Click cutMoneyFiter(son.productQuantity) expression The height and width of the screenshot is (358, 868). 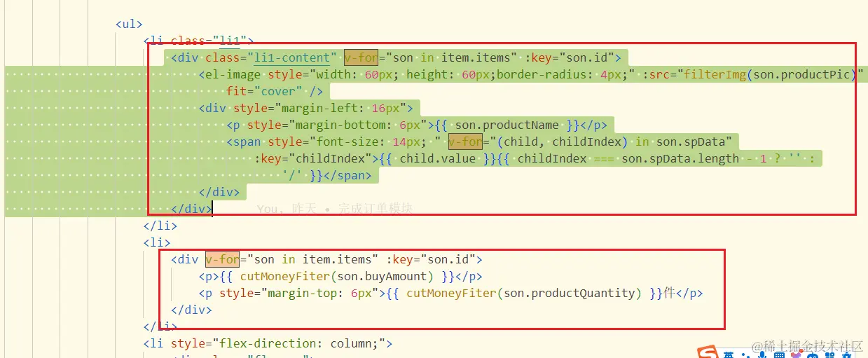523,294
